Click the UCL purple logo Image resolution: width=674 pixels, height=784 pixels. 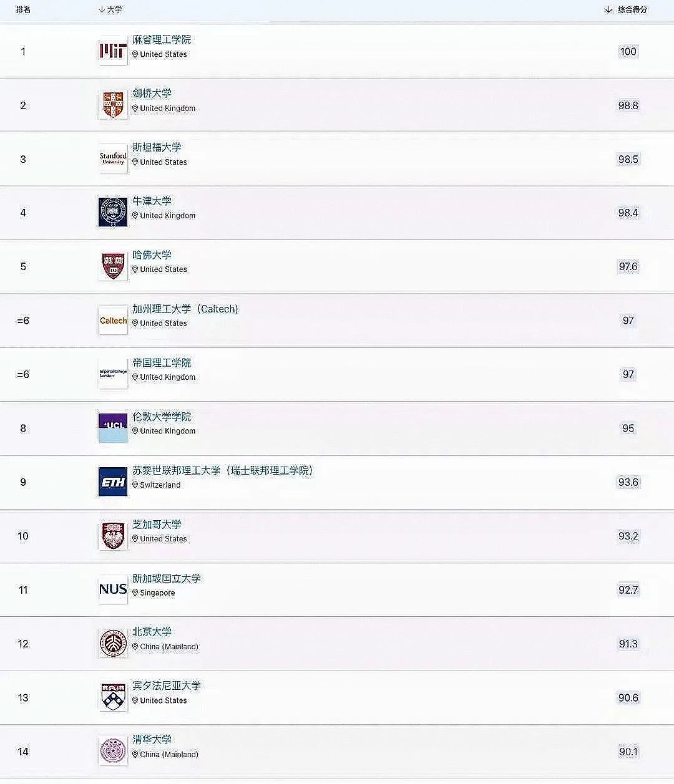113,428
